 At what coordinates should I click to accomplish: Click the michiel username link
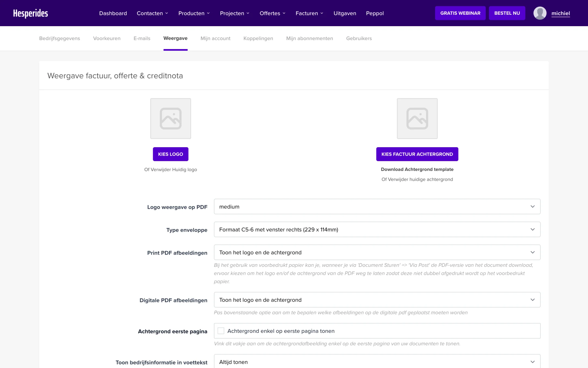coord(561,13)
